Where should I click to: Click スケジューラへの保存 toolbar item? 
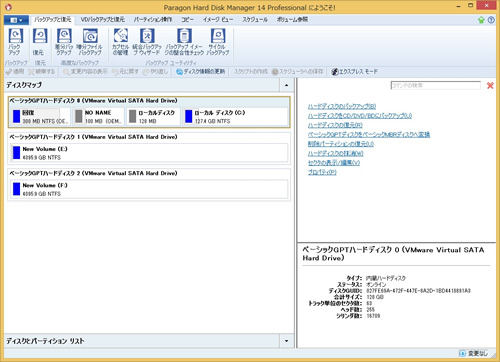click(x=298, y=72)
